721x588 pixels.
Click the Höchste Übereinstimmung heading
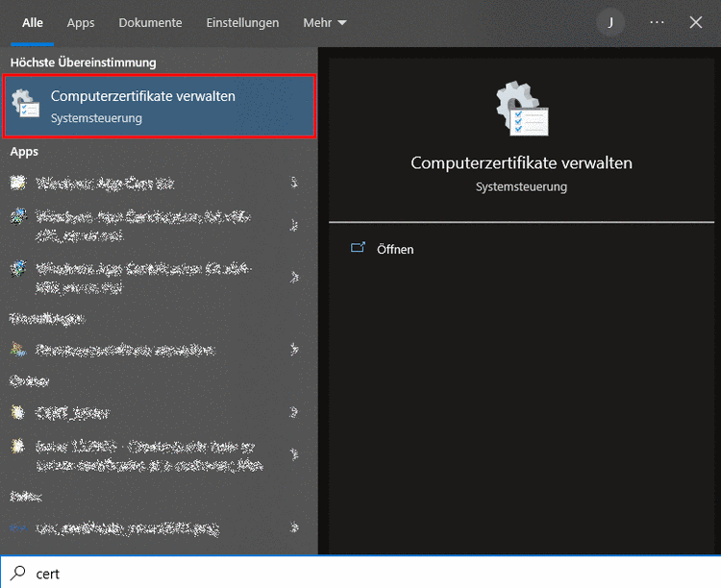[x=84, y=62]
